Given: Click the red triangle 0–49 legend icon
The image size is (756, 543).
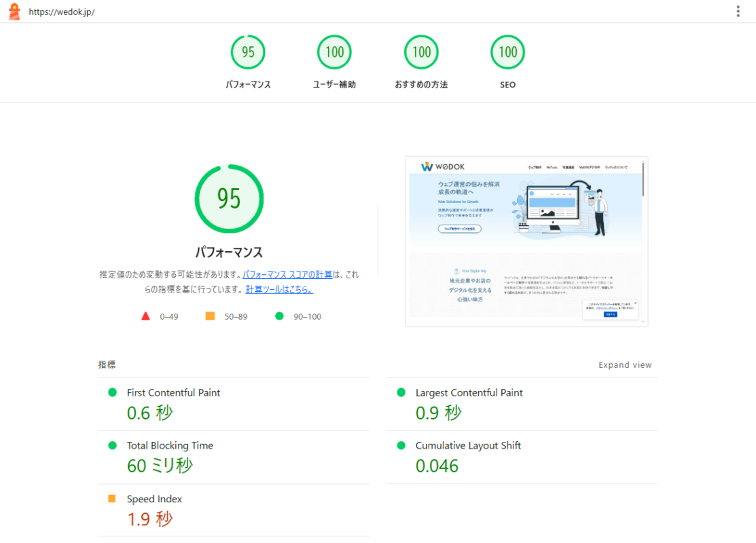Looking at the screenshot, I should tap(145, 316).
